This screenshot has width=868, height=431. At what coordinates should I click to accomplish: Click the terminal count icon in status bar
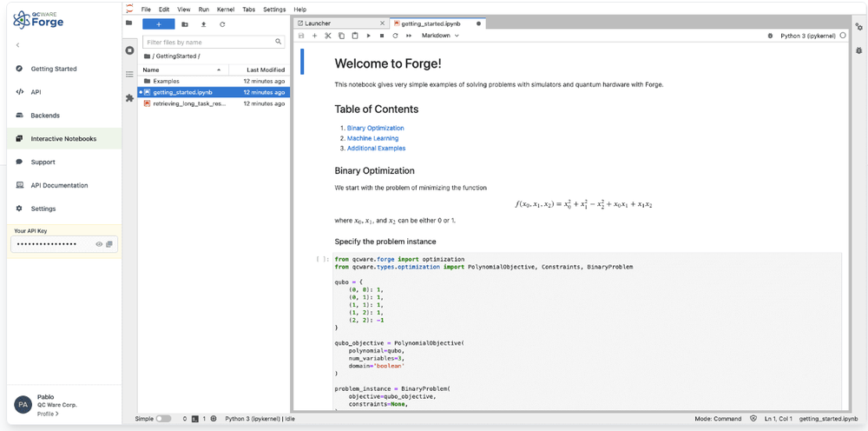[x=194, y=419]
